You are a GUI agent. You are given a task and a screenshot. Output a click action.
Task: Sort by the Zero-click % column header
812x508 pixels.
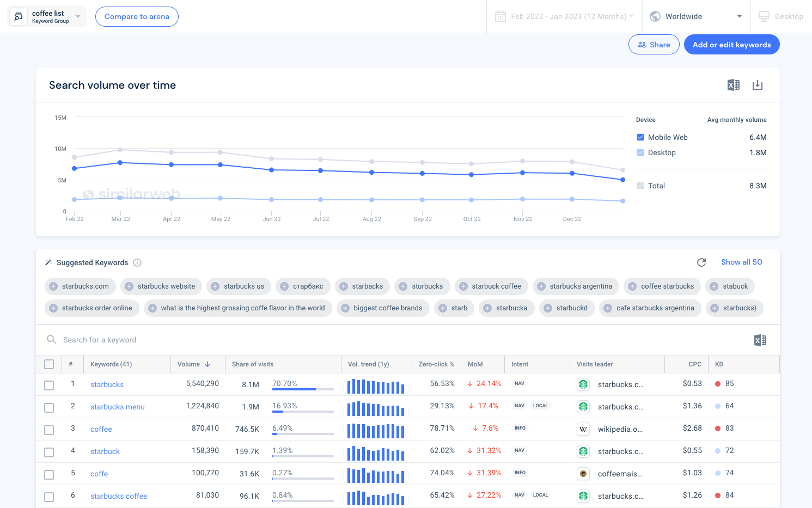(436, 364)
